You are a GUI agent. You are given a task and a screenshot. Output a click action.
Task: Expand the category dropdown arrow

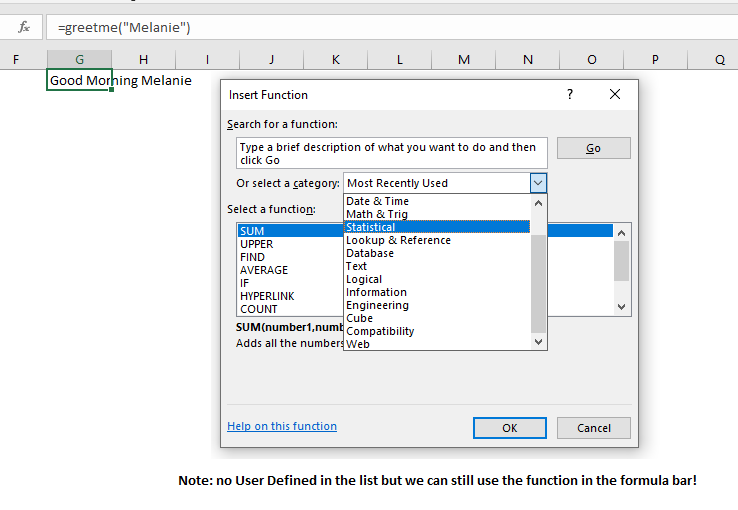[x=538, y=183]
